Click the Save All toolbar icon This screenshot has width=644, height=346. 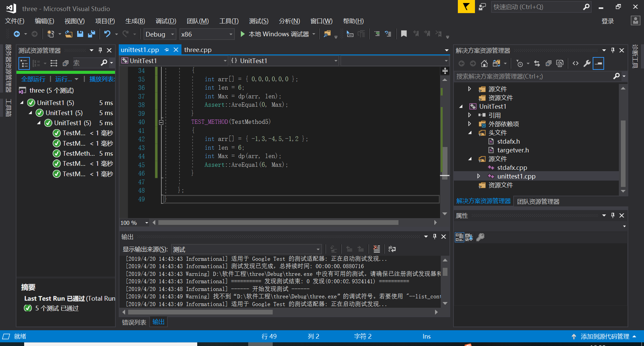pos(91,34)
